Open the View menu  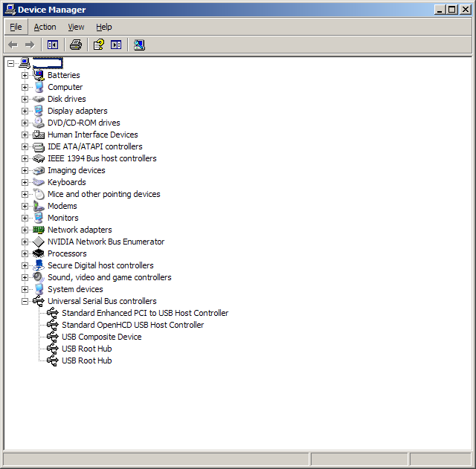tap(76, 27)
